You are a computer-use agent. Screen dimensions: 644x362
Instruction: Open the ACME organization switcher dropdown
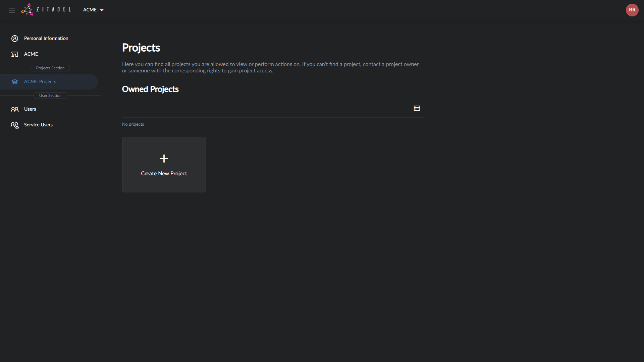coord(93,10)
